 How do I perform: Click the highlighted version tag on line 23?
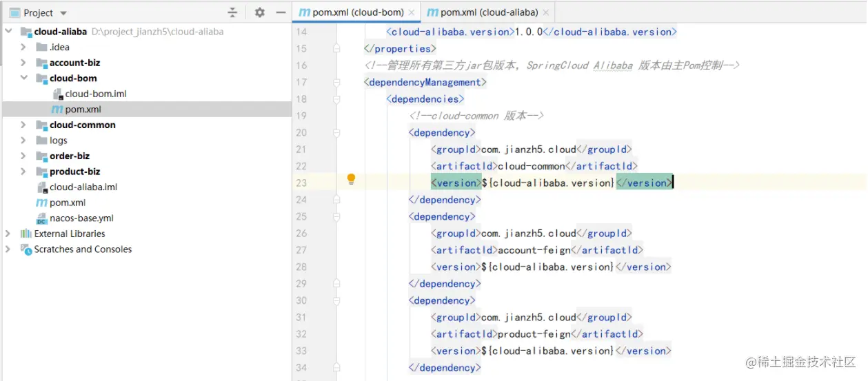tap(455, 183)
